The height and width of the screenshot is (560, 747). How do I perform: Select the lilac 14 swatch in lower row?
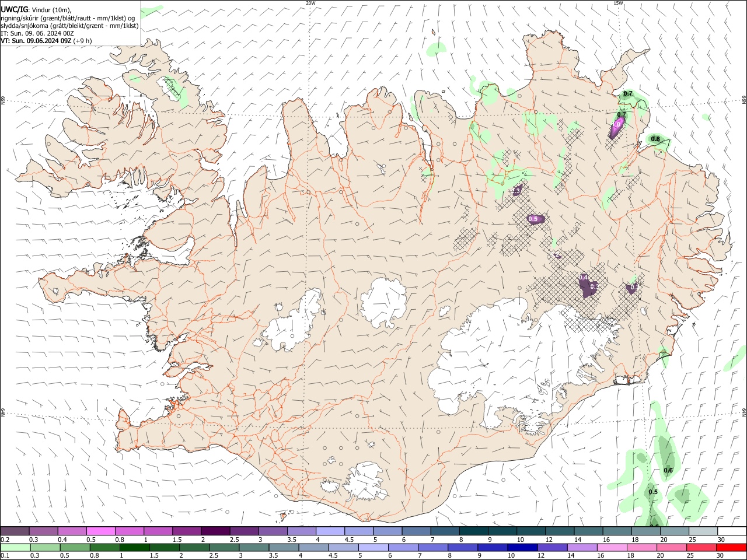click(x=582, y=547)
